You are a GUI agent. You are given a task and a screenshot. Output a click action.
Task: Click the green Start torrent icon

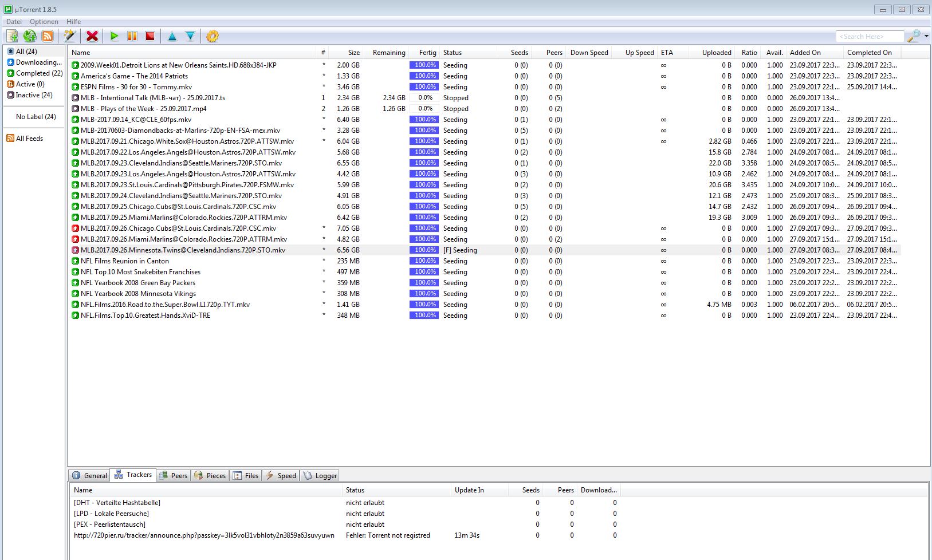[x=114, y=36]
